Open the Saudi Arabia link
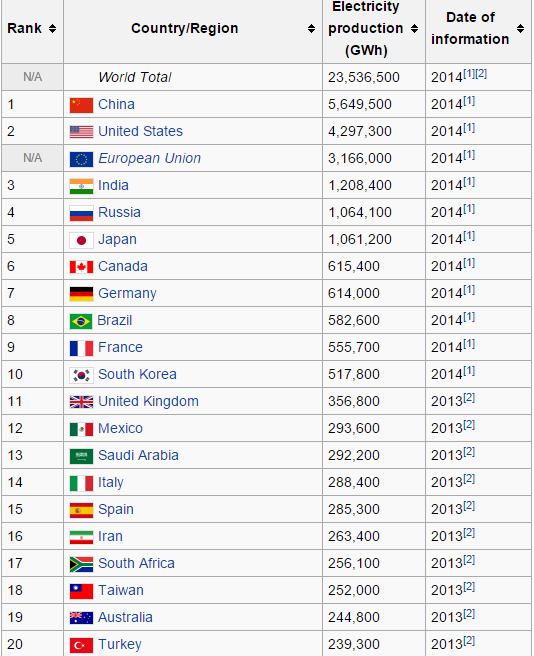 point(138,455)
